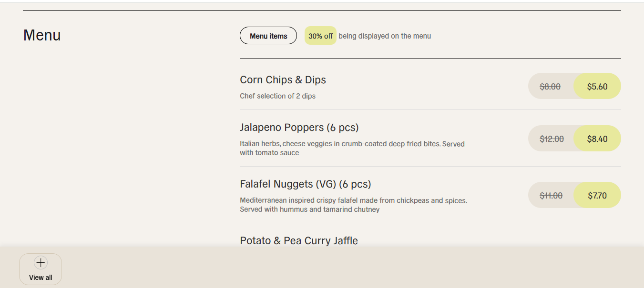644x288 pixels.
Task: Click the 30% off discount badge
Action: tap(320, 36)
